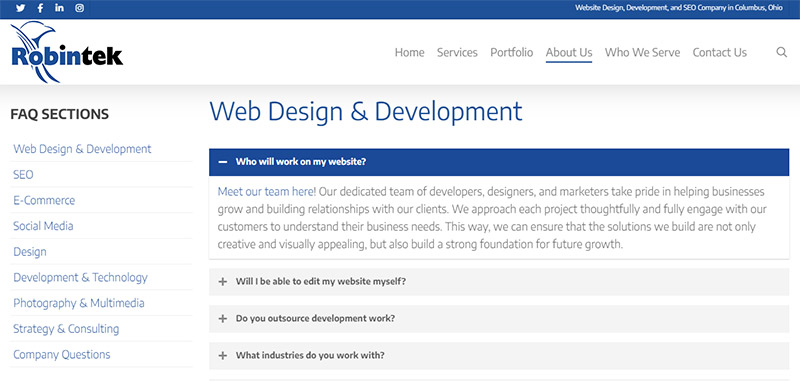
Task: Collapse the 'Who will work on my website?' question
Action: tap(499, 162)
